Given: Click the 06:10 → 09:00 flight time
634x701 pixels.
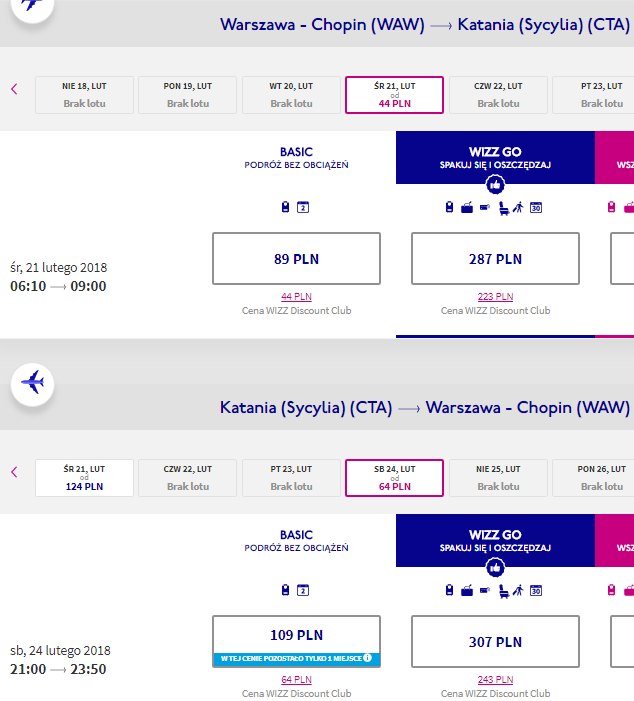Looking at the screenshot, I should (x=58, y=286).
